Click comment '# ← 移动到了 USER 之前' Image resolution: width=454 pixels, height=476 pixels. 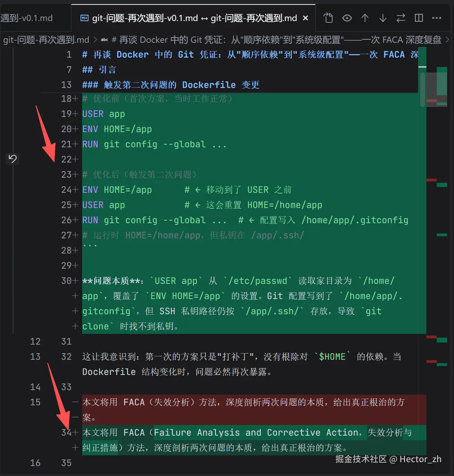pos(238,190)
